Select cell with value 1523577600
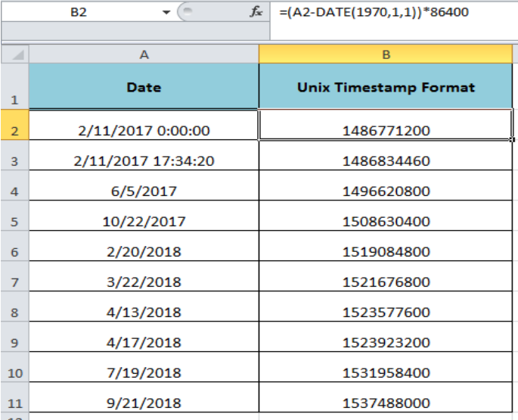Image resolution: width=518 pixels, height=420 pixels. (386, 306)
